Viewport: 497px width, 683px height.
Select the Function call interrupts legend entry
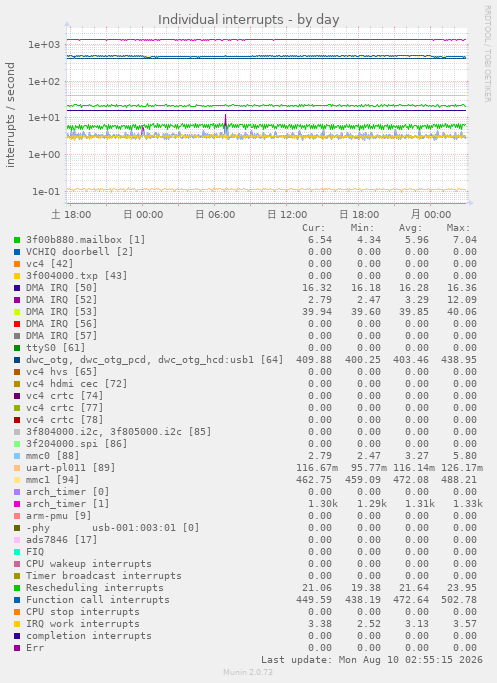[98, 600]
